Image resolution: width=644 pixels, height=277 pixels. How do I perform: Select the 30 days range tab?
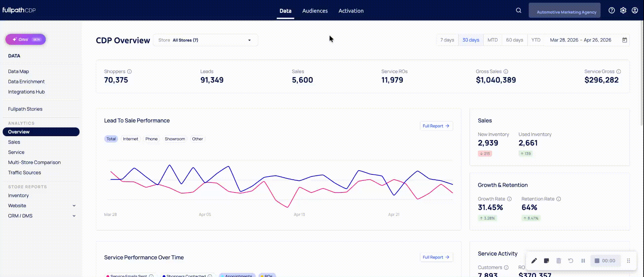(x=471, y=40)
